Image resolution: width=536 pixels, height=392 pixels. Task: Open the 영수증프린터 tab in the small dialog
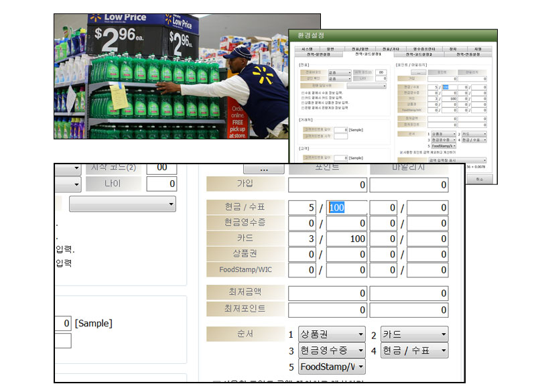click(x=424, y=49)
